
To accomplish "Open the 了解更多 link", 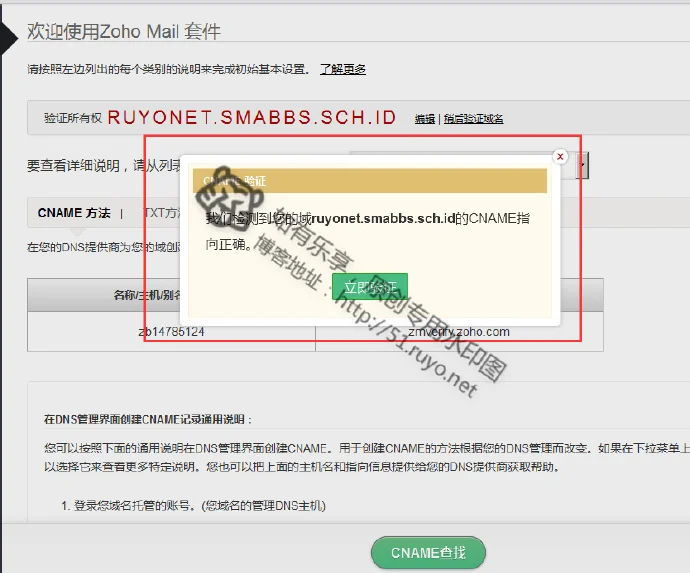I will [x=343, y=69].
